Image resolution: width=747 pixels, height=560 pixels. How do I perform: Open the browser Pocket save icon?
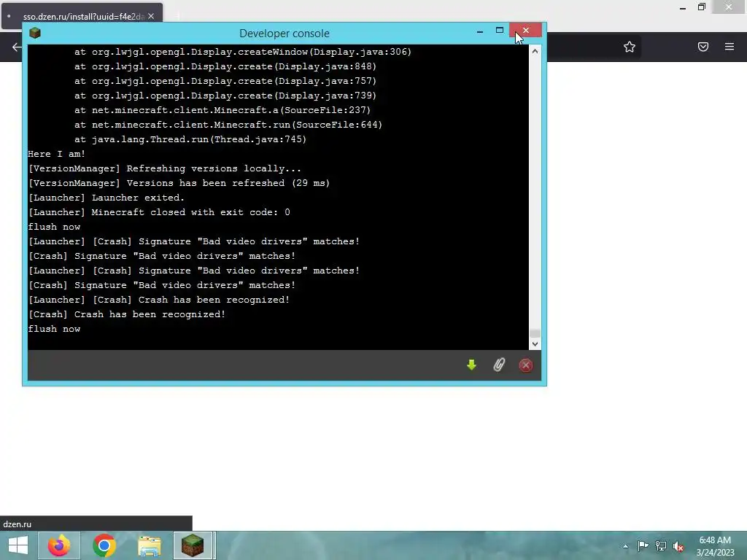pos(703,47)
